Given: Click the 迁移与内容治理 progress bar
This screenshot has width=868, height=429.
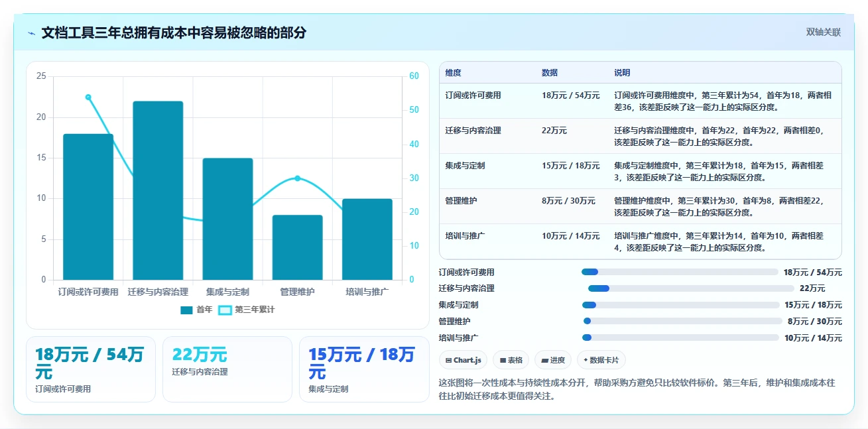Looking at the screenshot, I should (x=691, y=288).
